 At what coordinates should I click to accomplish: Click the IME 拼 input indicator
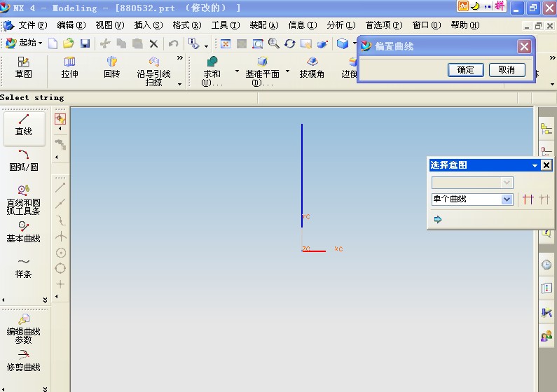(500, 6)
